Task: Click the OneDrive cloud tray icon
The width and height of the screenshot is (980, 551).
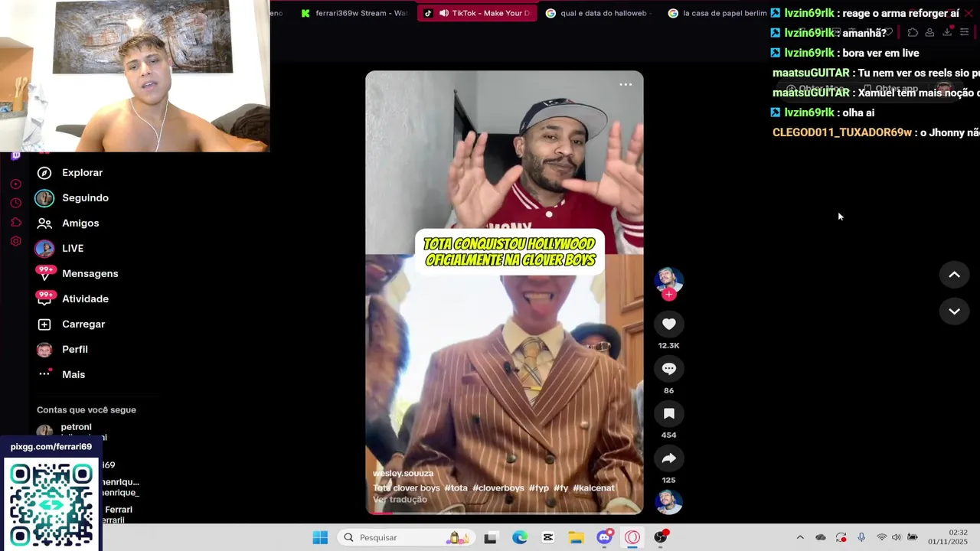Action: [821, 537]
